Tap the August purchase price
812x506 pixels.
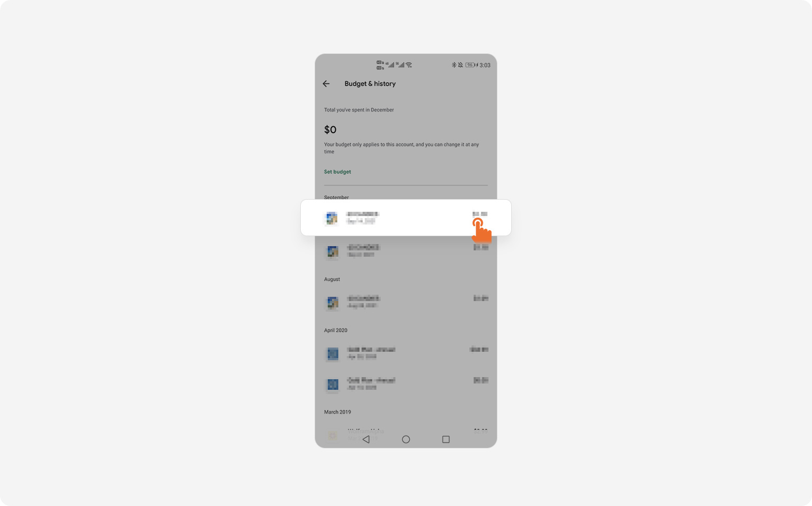coord(481,298)
